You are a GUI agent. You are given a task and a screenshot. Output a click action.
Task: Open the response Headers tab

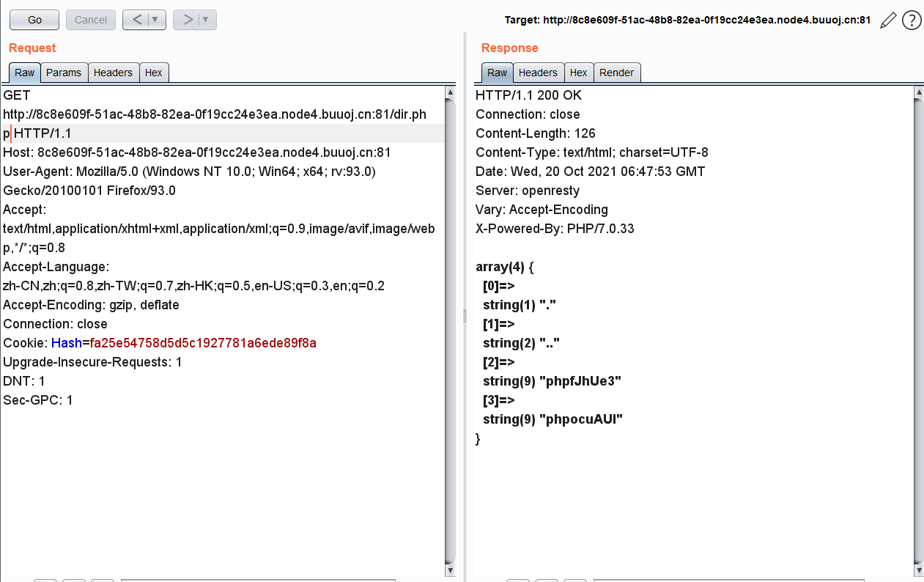[x=538, y=73]
